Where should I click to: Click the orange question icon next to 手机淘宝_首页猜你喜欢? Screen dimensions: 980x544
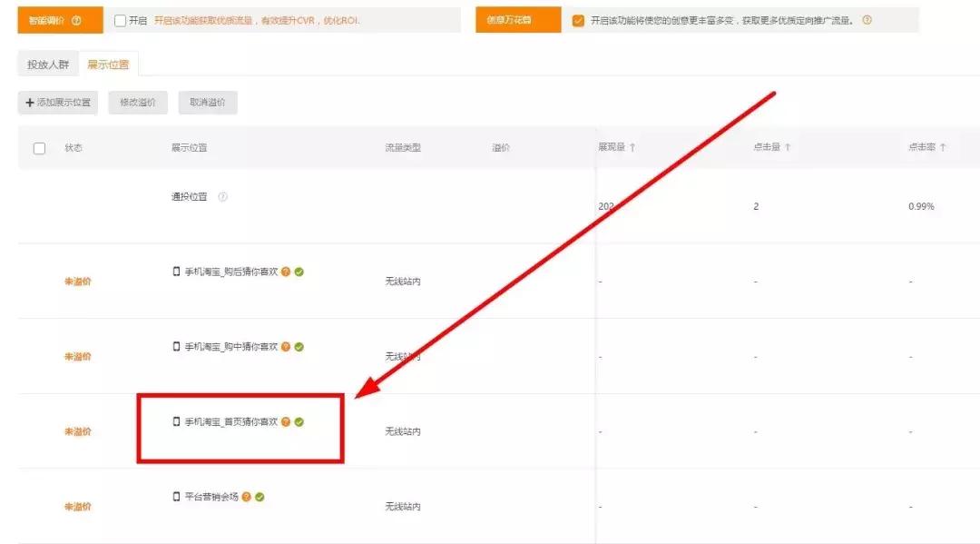click(286, 421)
